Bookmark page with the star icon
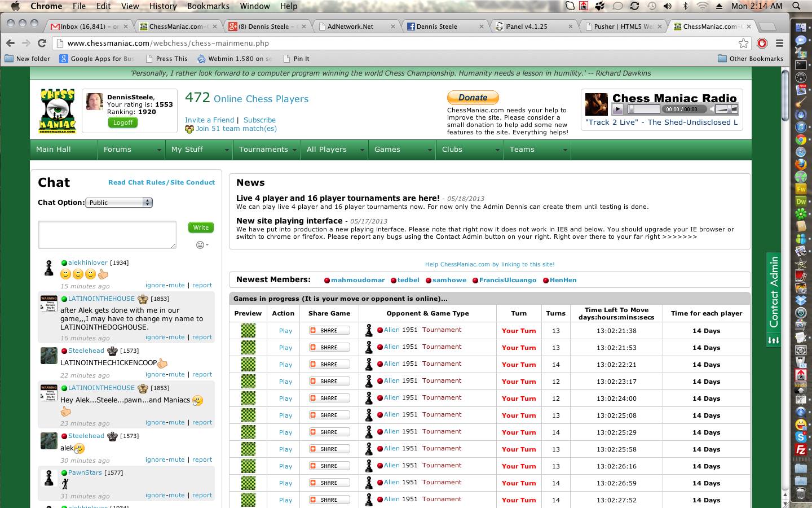 743,43
